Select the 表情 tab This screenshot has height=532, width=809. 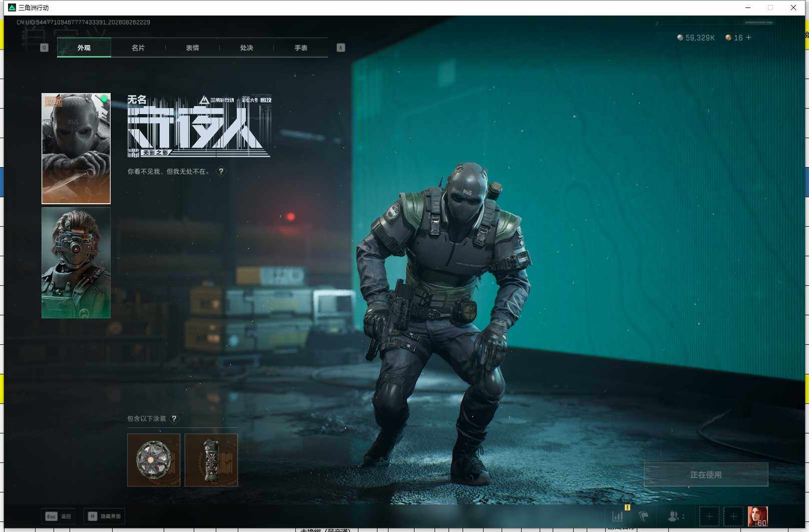click(x=192, y=48)
